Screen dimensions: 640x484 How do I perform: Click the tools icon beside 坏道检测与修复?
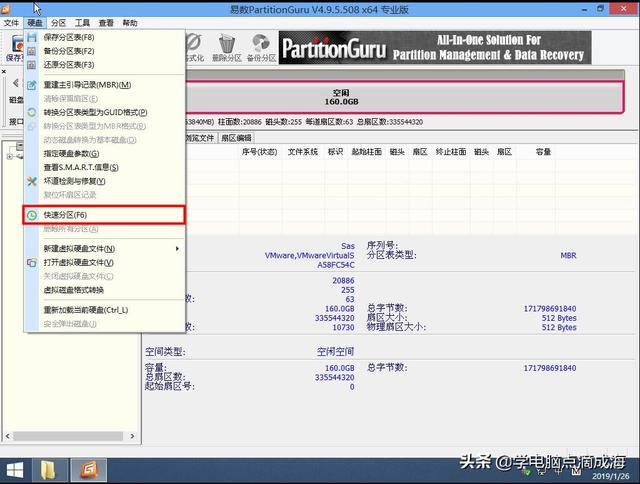pyautogui.click(x=32, y=181)
